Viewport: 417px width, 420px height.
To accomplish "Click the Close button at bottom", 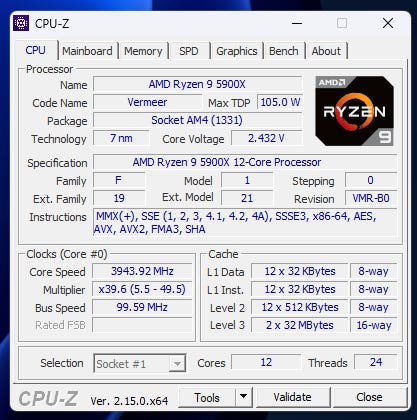I will tap(369, 397).
